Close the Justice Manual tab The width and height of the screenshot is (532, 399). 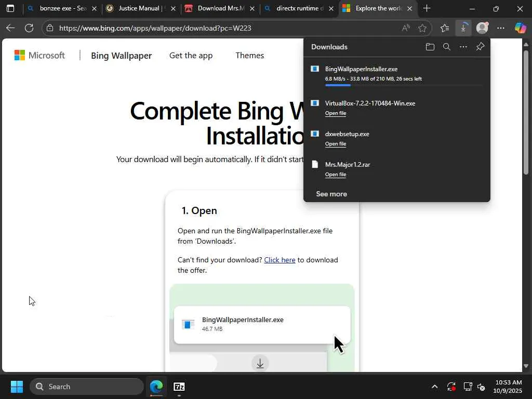coord(173,9)
